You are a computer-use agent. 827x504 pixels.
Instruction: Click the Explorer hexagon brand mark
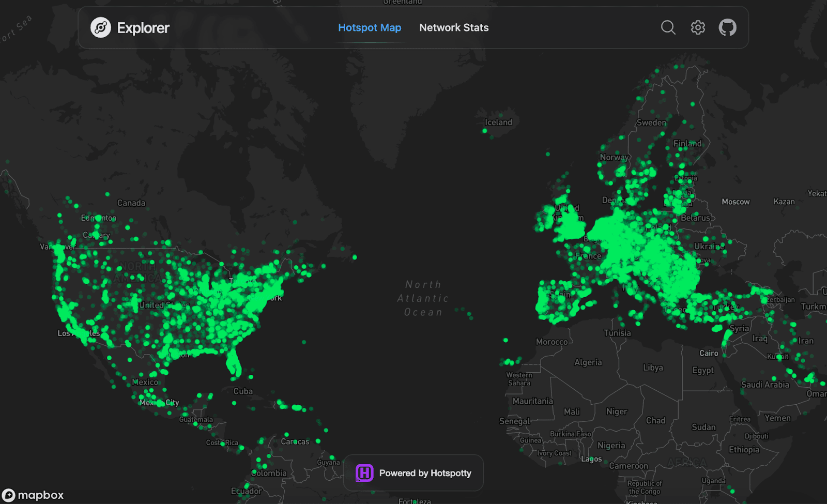click(101, 27)
